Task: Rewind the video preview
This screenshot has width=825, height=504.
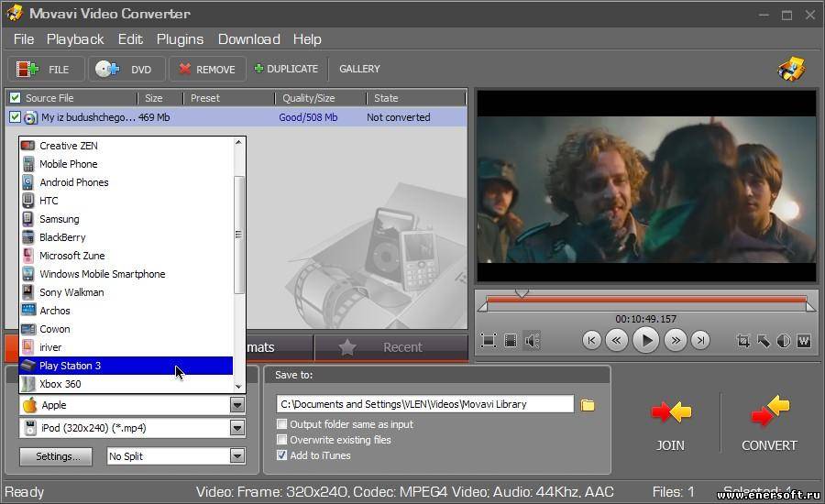Action: pyautogui.click(x=616, y=340)
